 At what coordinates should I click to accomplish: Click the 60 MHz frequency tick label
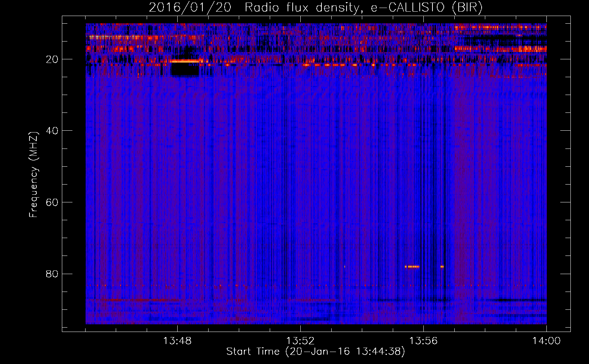tap(52, 202)
